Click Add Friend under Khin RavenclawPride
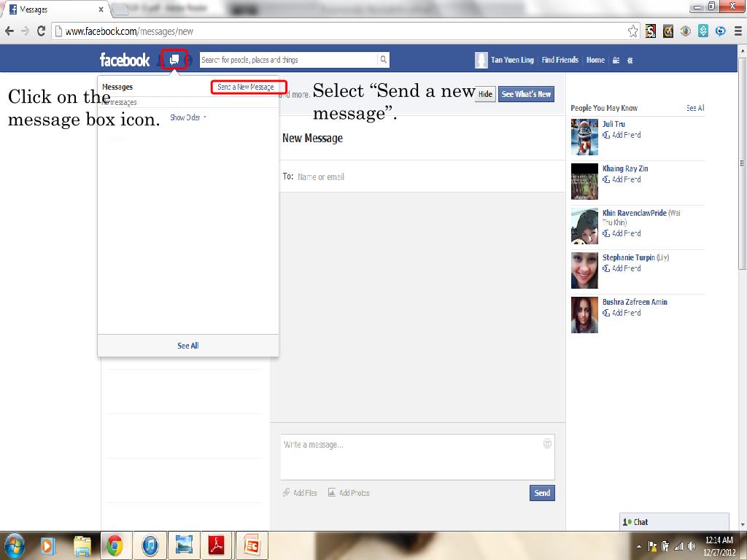 point(622,233)
